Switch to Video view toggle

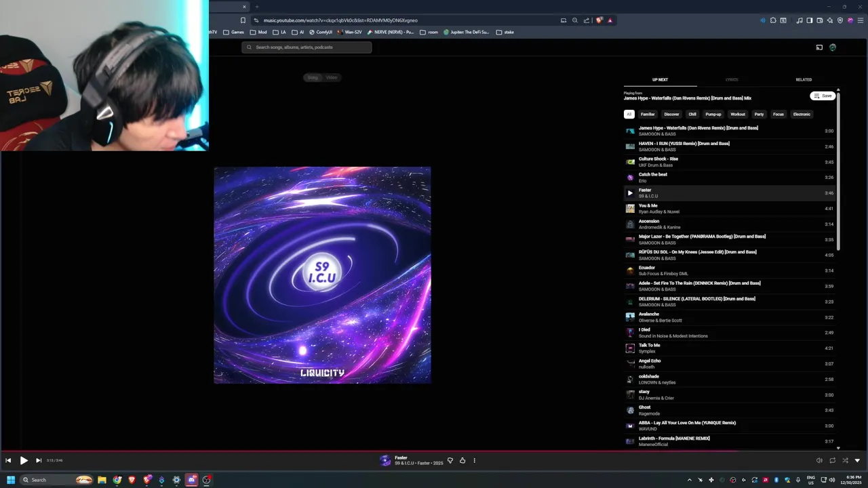(332, 77)
